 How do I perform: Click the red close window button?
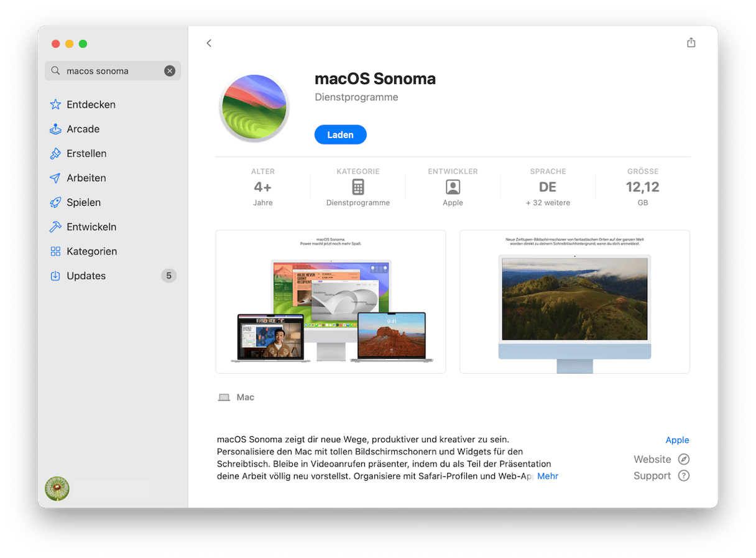[55, 44]
